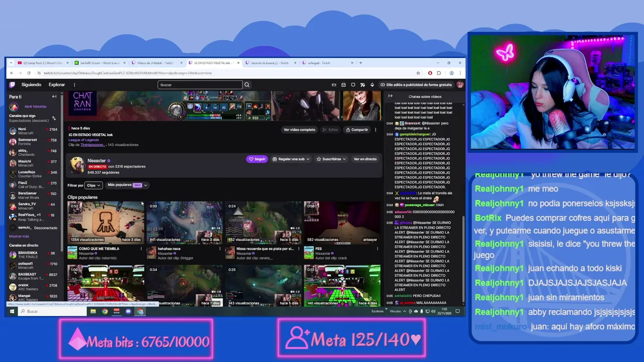Switch to Sacando la basura tab
This screenshot has width=644, height=362.
pos(270,63)
